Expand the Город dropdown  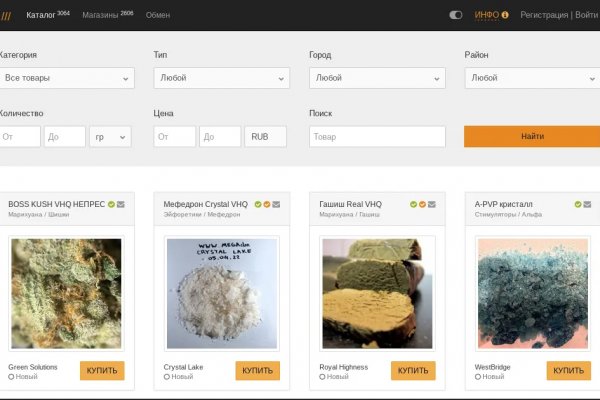[376, 77]
